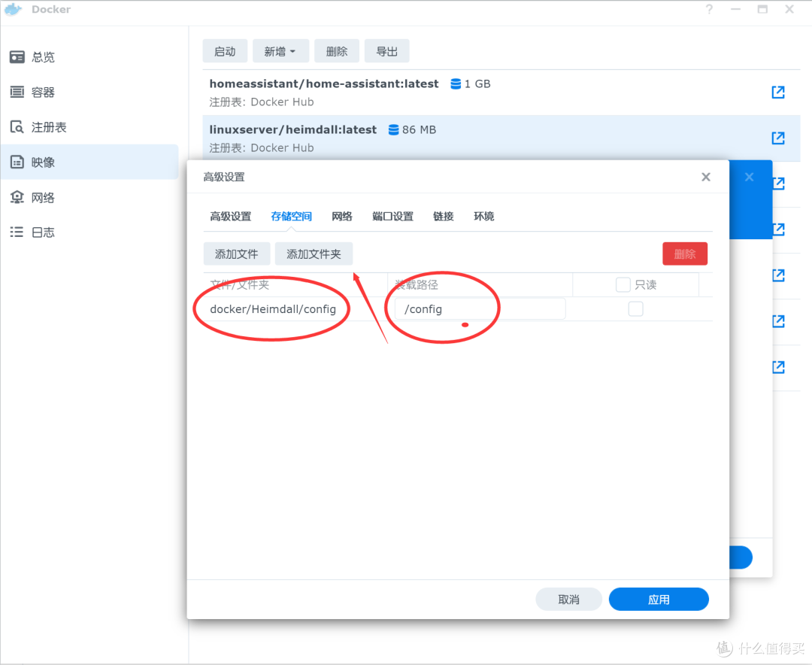Toggle the 只读 column header checkbox
Image resolution: width=812 pixels, height=665 pixels.
pos(623,284)
